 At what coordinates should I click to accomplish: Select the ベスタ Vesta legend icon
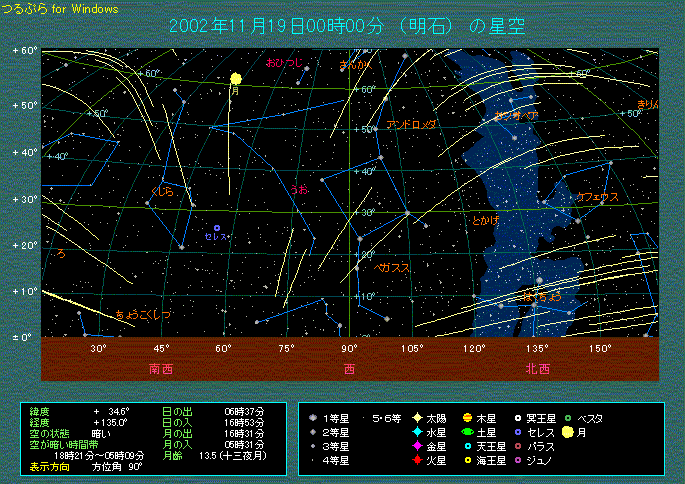pos(568,417)
